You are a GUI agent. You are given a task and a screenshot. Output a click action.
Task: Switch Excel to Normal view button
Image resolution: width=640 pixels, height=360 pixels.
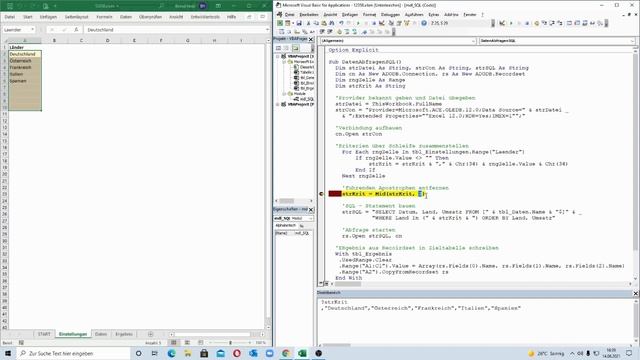[173, 342]
